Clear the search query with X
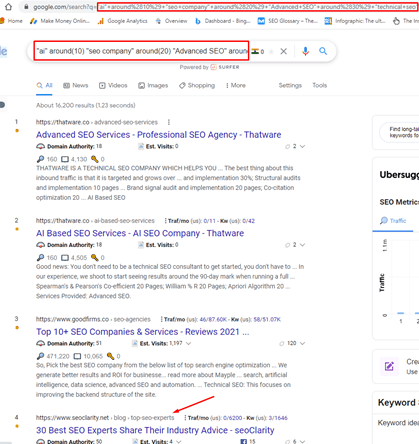This screenshot has width=419, height=444. [x=283, y=51]
